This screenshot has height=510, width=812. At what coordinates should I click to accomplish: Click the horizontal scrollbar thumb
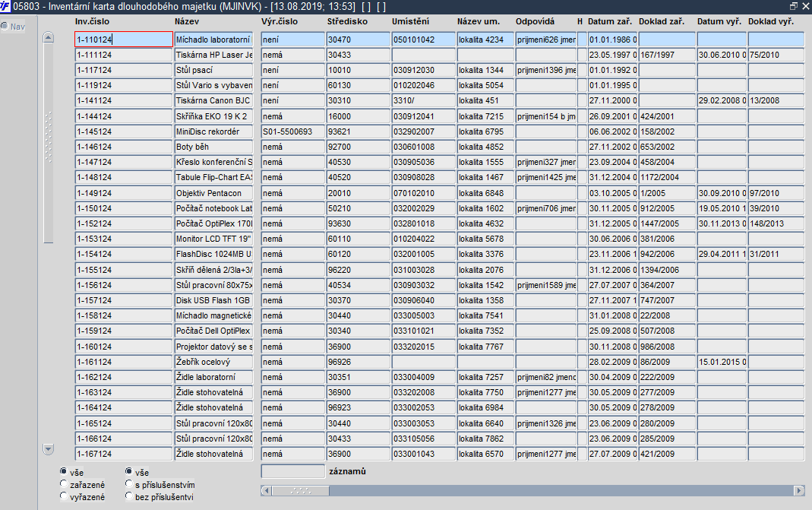coord(301,490)
